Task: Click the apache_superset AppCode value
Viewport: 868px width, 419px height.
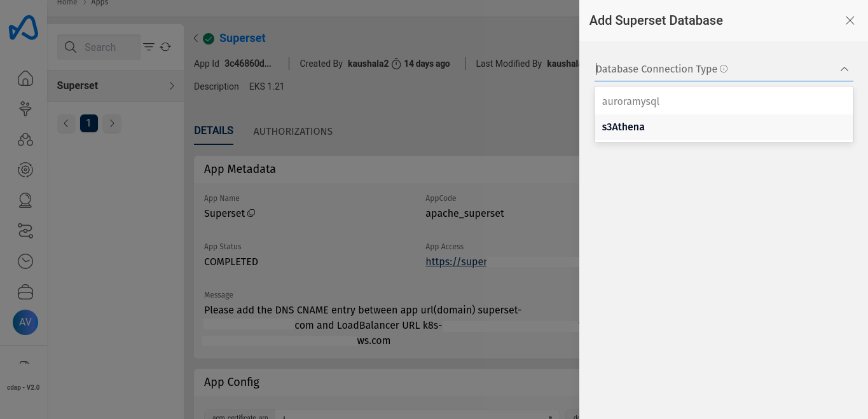Action: click(x=465, y=214)
